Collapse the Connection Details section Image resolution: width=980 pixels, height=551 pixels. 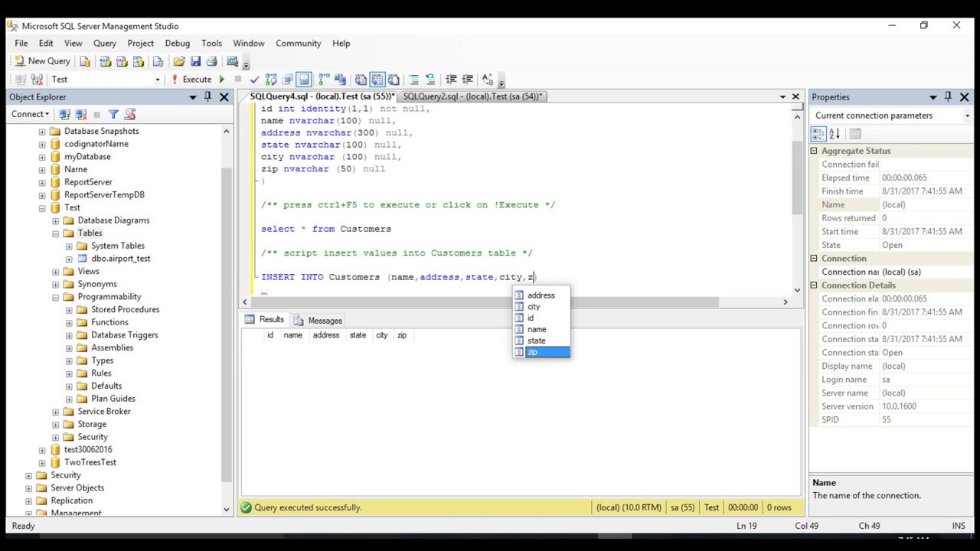tap(815, 285)
